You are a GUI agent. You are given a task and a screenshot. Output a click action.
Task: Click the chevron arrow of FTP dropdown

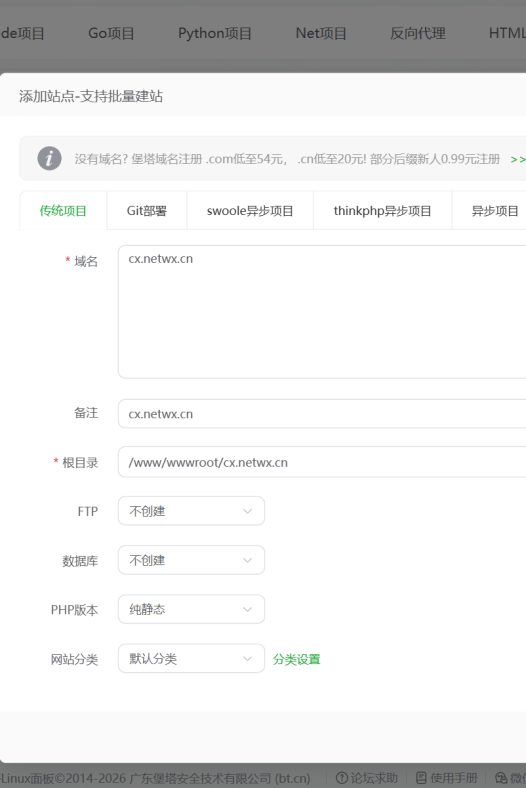(247, 511)
